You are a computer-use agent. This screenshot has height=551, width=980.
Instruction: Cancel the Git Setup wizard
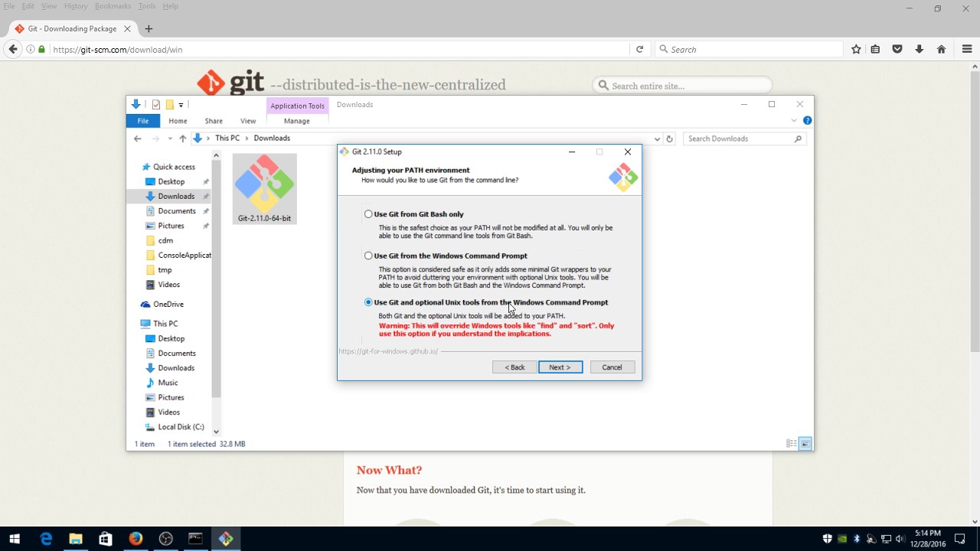pos(612,367)
